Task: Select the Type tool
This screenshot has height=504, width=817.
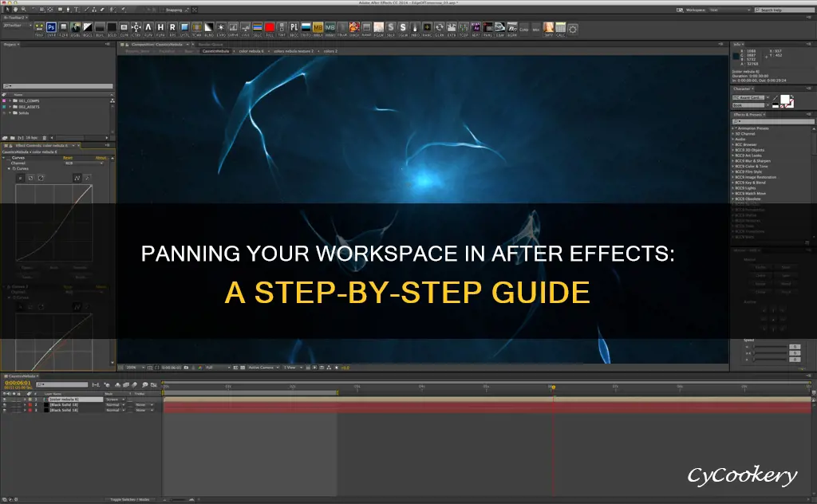Action: coord(77,10)
